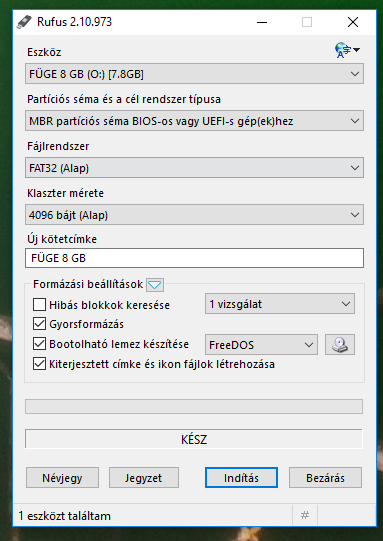
Task: Toggle Kiterjesztett címke és ikon fájlok checkbox
Action: point(39,364)
